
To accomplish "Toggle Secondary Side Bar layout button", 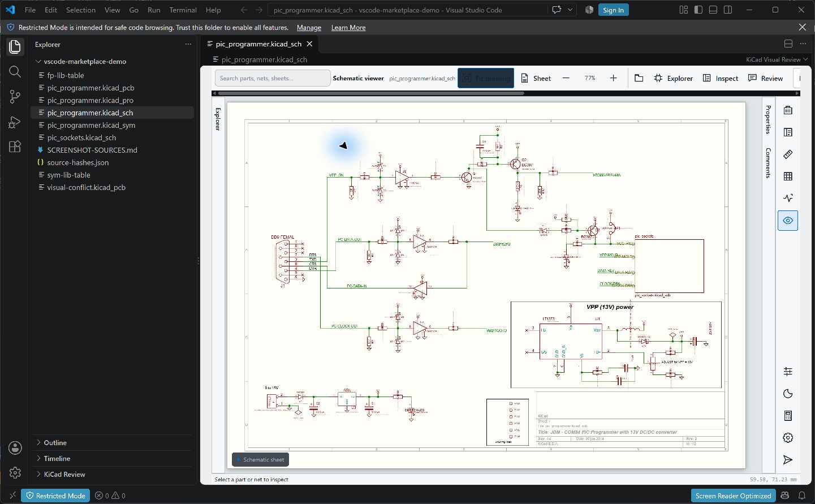I will [x=728, y=10].
